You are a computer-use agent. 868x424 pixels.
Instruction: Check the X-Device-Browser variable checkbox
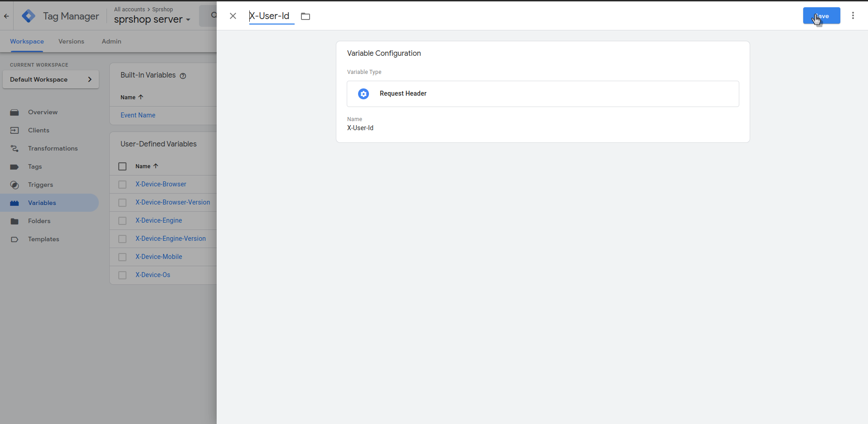122,184
